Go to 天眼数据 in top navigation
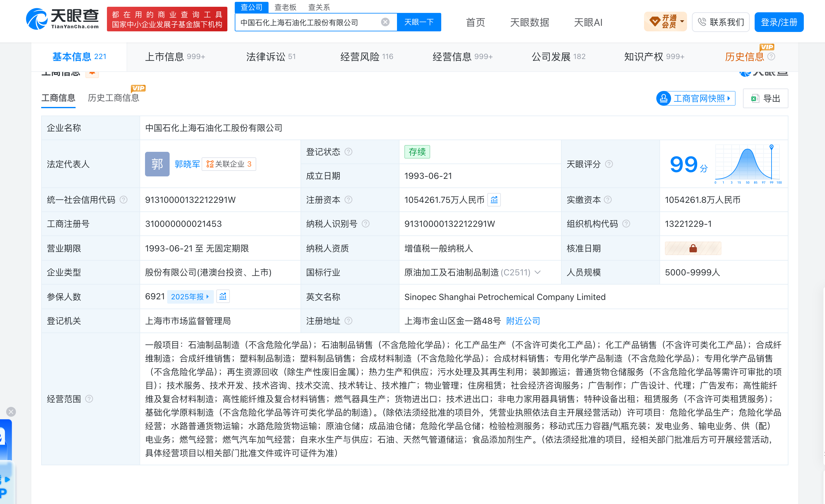The height and width of the screenshot is (504, 825). 529,22
